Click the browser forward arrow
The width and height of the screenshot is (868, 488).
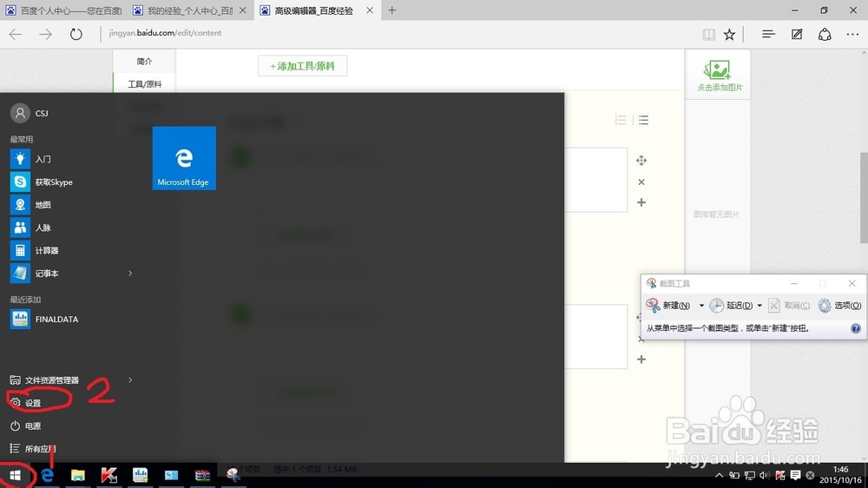[x=45, y=34]
